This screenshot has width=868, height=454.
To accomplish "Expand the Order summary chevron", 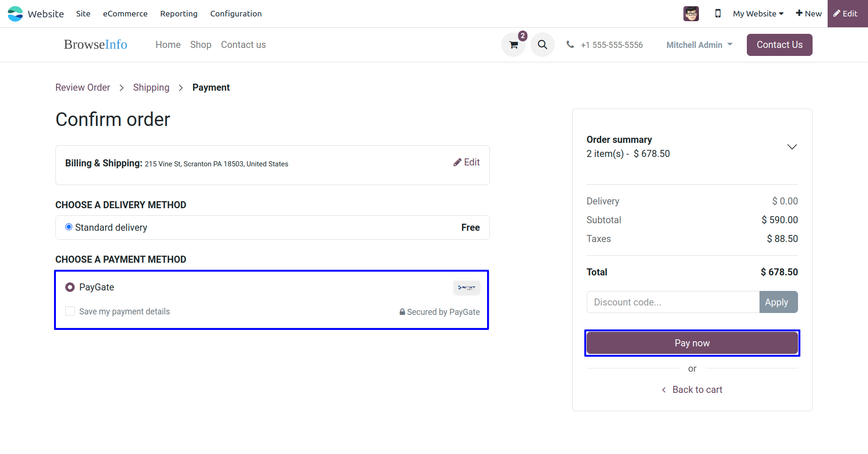I will coord(792,147).
